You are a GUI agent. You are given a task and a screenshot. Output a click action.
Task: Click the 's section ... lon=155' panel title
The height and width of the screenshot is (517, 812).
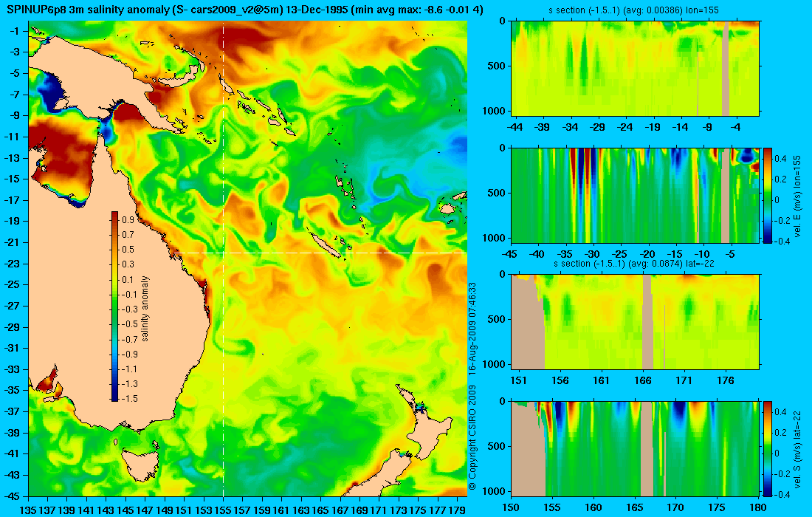tap(633, 10)
